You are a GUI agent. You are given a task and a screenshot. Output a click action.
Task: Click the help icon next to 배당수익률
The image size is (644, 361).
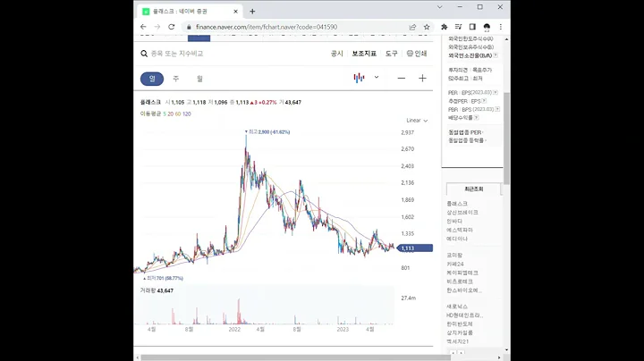[477, 118]
